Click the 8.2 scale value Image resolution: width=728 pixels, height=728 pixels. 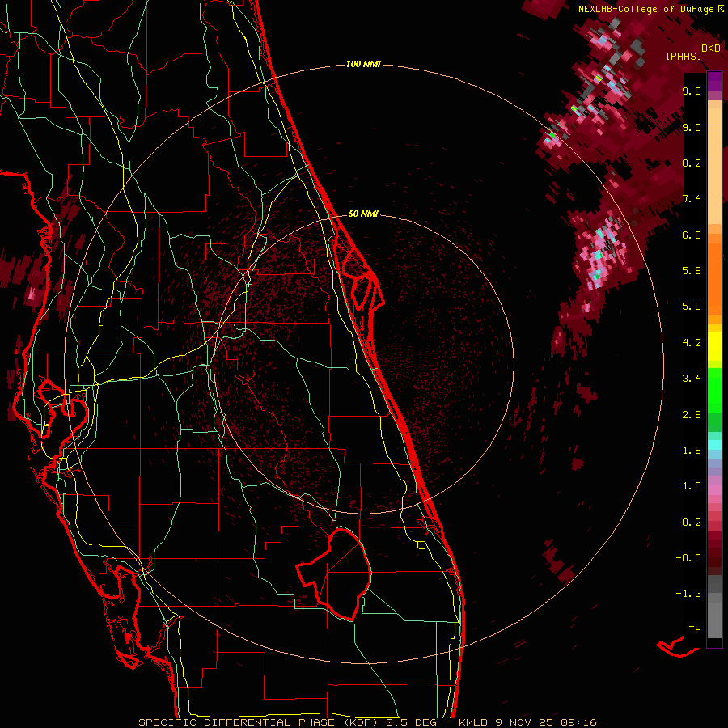(692, 163)
